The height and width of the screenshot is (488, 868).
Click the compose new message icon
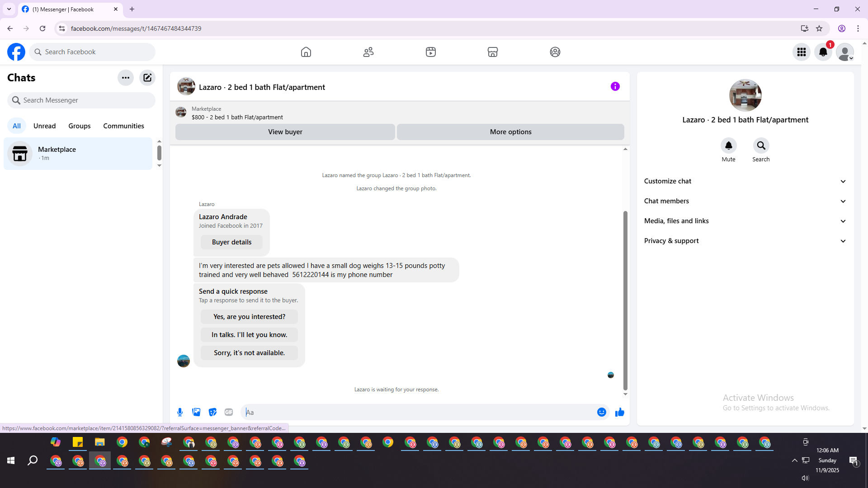147,78
